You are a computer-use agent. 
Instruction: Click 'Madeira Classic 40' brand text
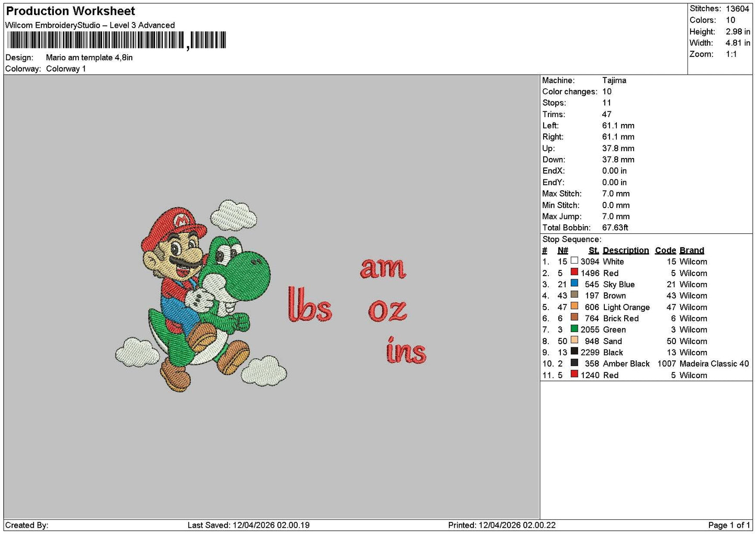714,363
